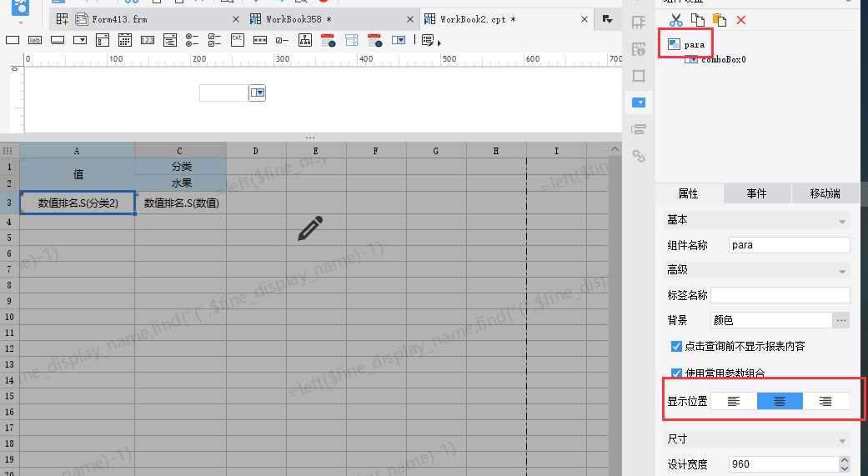This screenshot has width=868, height=476.
Task: Click column header C
Action: [180, 151]
